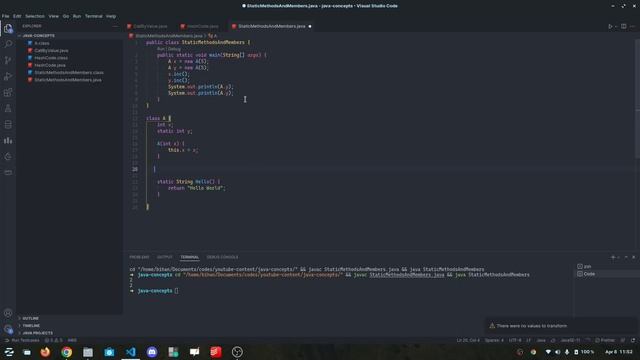Open the new terminal profile dropdown arrow
Image resolution: width=640 pixels, height=360 pixels.
click(618, 258)
